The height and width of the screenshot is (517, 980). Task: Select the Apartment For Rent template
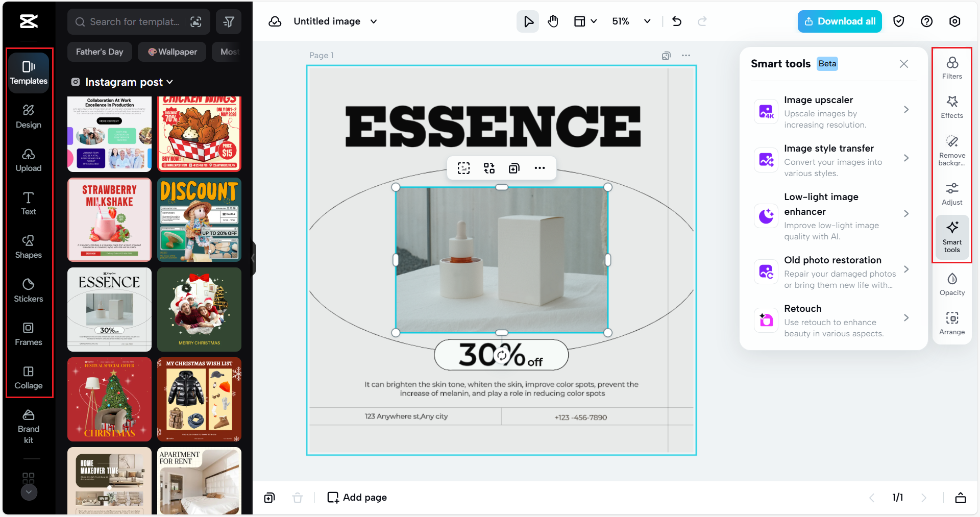199,481
